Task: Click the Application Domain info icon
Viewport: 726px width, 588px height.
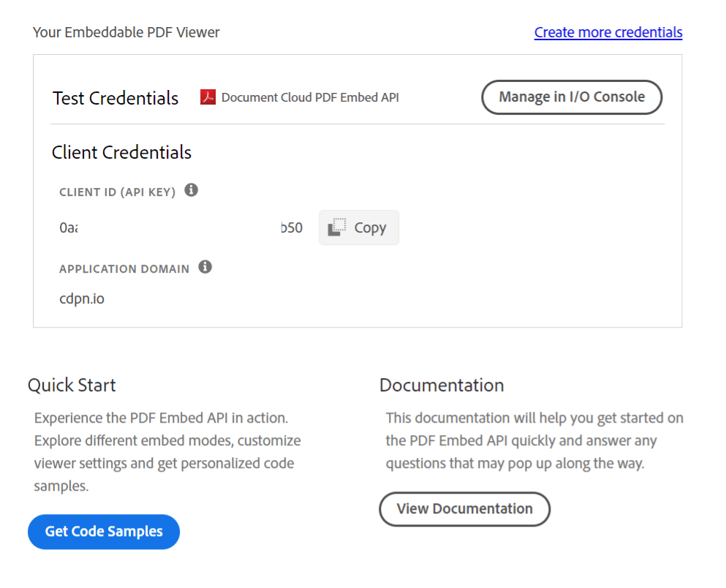Action: [205, 267]
